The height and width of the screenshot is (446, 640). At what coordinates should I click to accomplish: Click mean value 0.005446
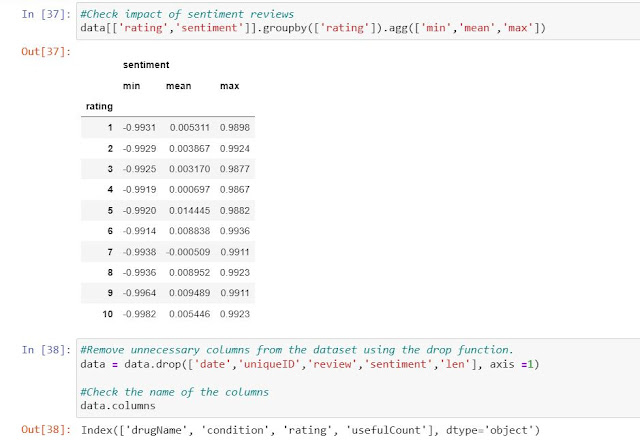point(189,314)
